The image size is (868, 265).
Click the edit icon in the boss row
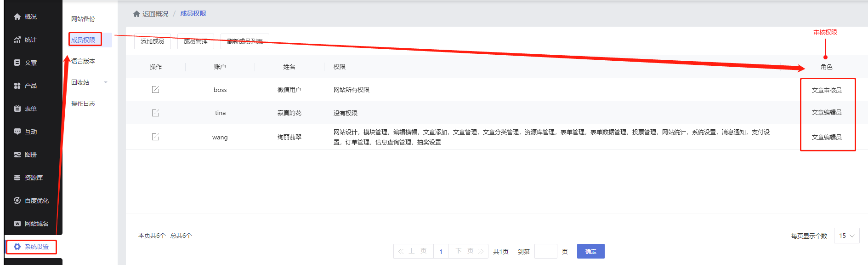pyautogui.click(x=156, y=89)
